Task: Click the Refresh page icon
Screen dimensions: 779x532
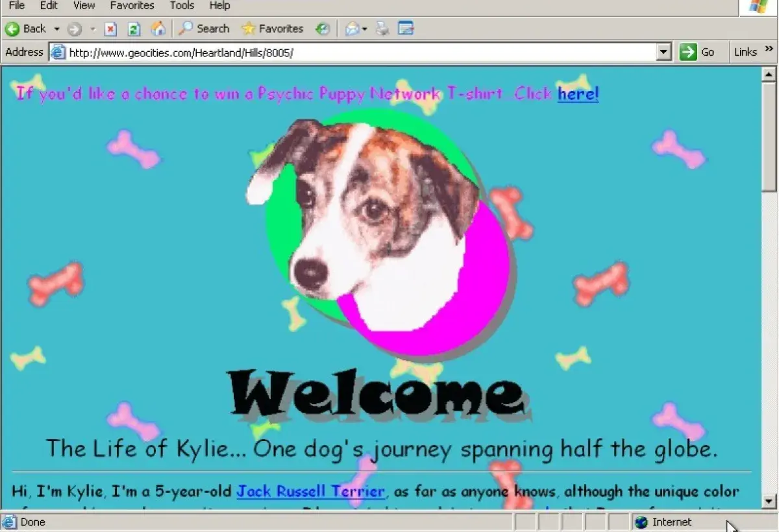Action: pyautogui.click(x=132, y=29)
